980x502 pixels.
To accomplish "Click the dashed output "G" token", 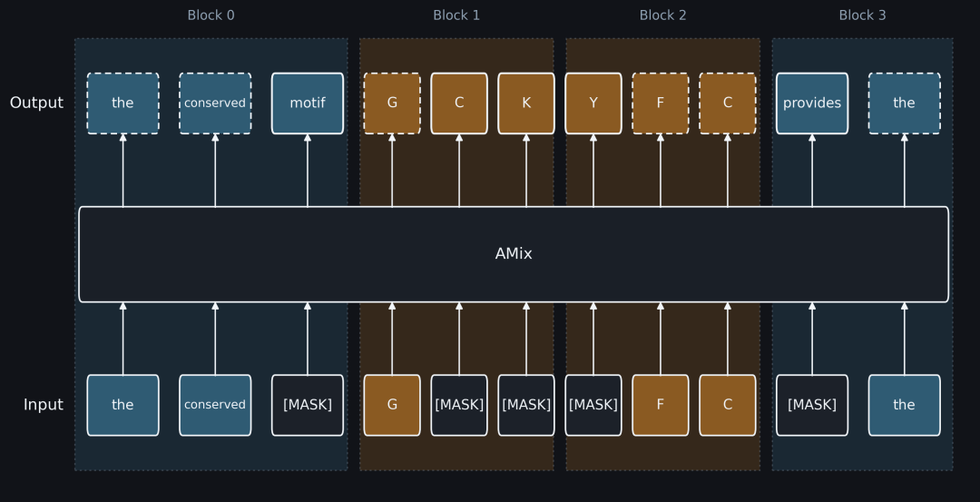I will (392, 103).
